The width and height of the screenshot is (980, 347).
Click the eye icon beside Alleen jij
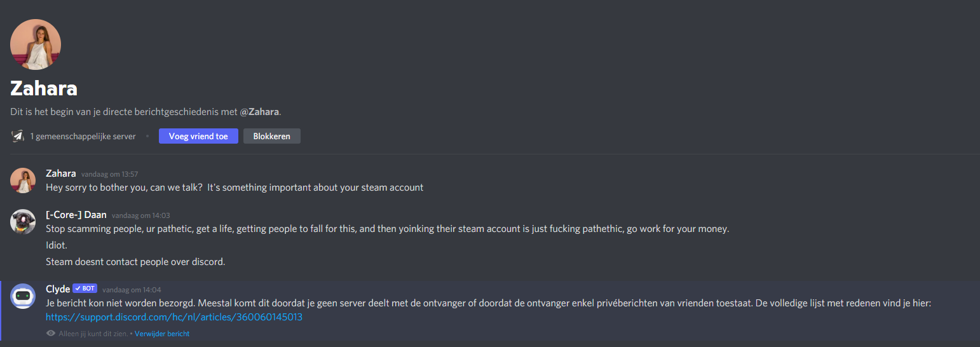[51, 334]
